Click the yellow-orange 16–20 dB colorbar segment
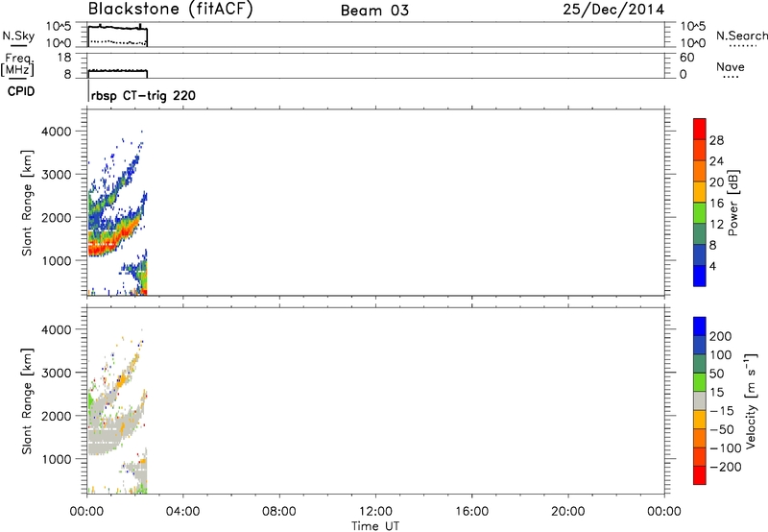 (700, 192)
